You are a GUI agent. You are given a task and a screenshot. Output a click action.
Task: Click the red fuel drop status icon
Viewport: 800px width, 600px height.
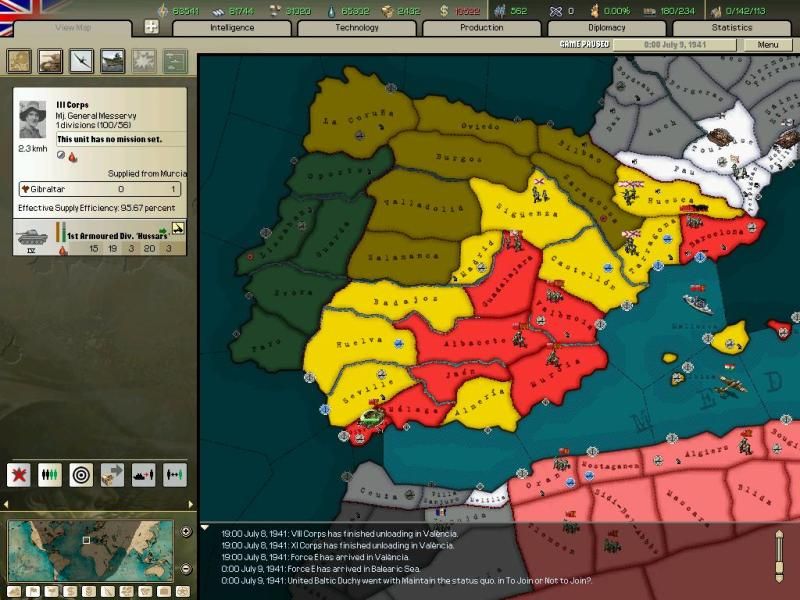point(73,157)
